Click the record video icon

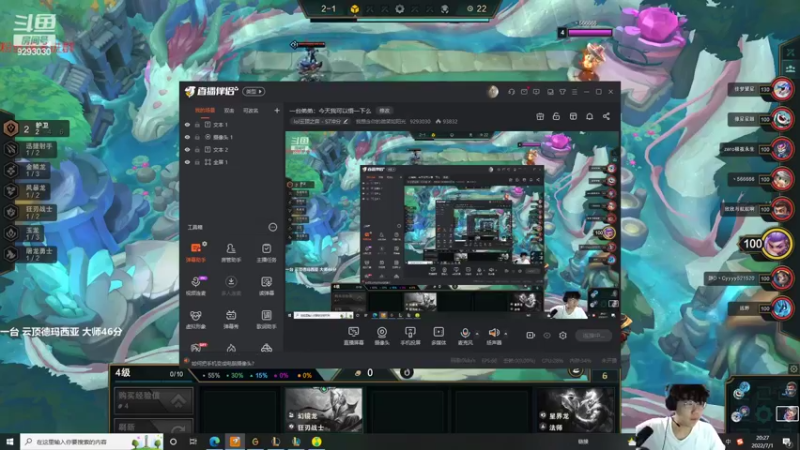point(531,335)
